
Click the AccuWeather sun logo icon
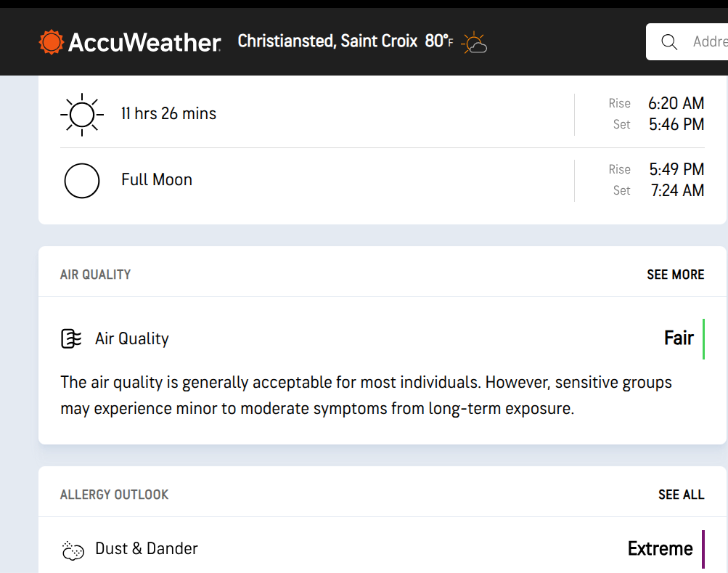pos(52,42)
